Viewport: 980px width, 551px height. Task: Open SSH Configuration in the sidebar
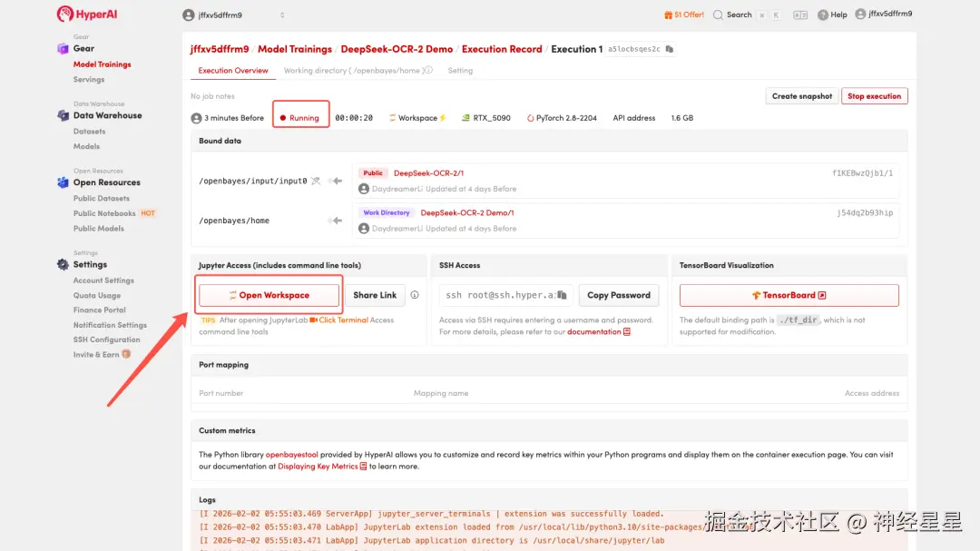pyautogui.click(x=107, y=339)
